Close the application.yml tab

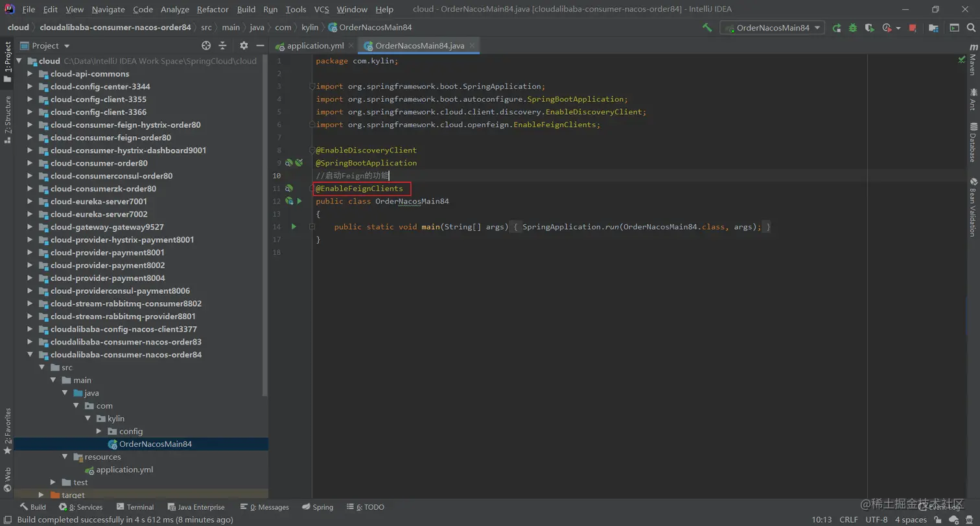351,45
